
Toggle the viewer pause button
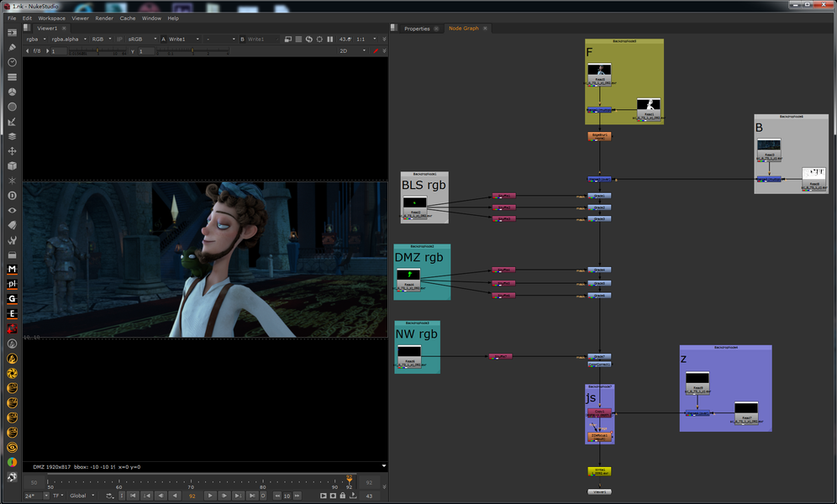(x=330, y=39)
